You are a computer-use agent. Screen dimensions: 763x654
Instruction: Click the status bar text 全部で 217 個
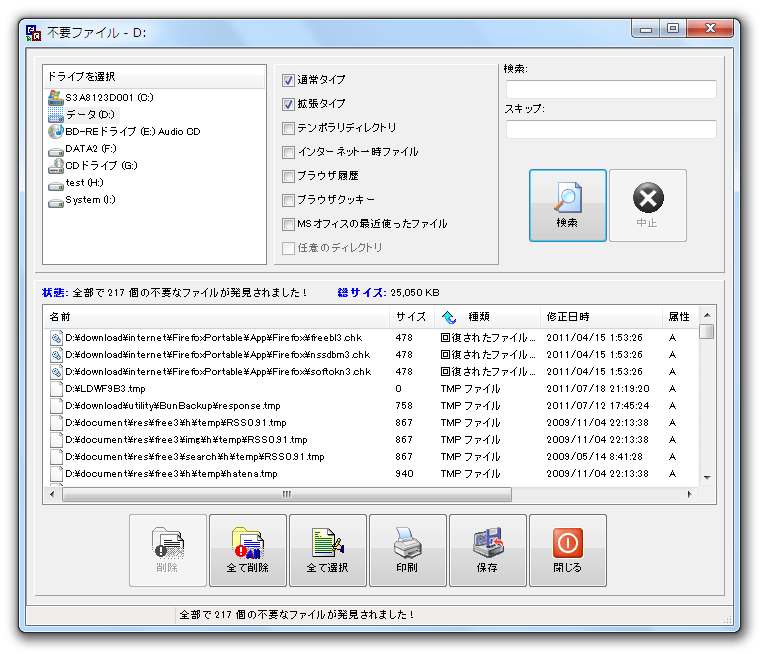[297, 615]
